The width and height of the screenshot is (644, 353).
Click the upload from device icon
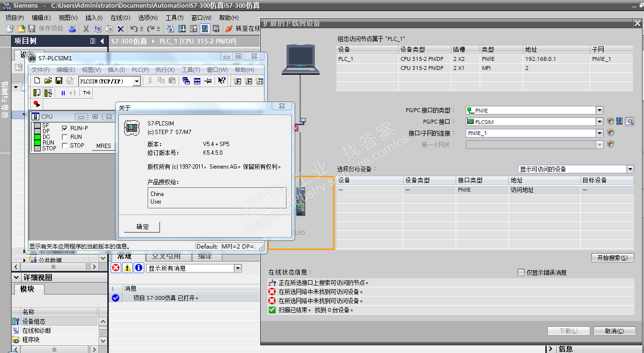point(194,29)
